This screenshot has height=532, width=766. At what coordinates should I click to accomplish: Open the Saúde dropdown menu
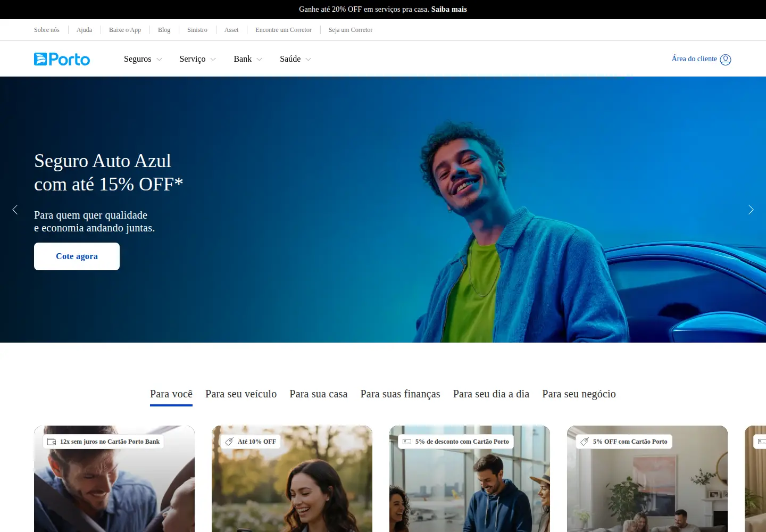[x=295, y=59]
